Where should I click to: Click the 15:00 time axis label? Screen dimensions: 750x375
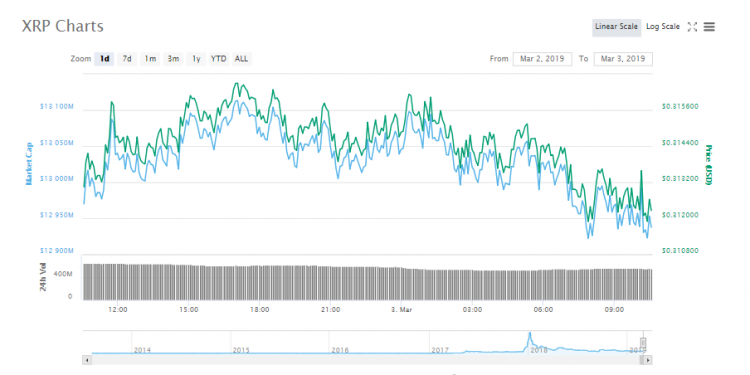189,309
